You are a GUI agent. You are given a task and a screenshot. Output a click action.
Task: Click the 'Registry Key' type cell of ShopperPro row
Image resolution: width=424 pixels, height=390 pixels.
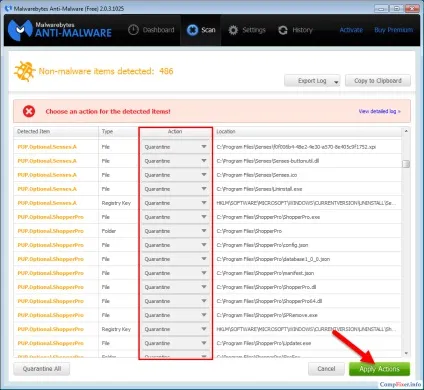coord(116,329)
